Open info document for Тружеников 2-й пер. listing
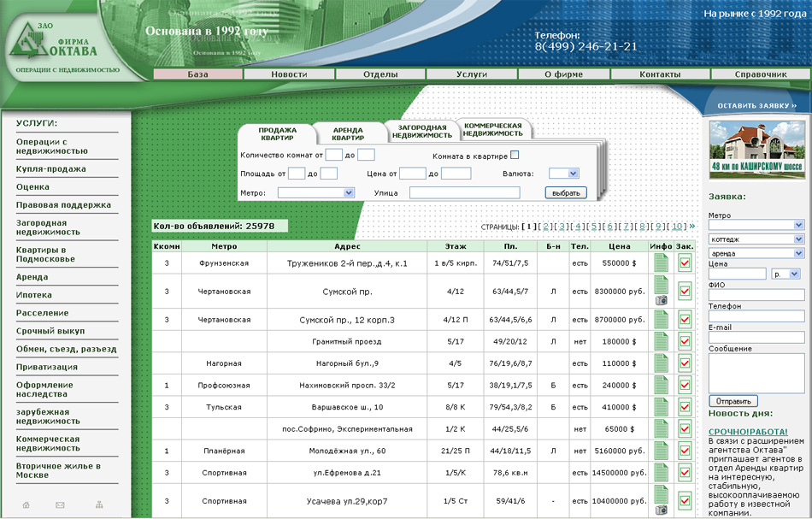Screen dimensions: 812x519 click(x=661, y=263)
